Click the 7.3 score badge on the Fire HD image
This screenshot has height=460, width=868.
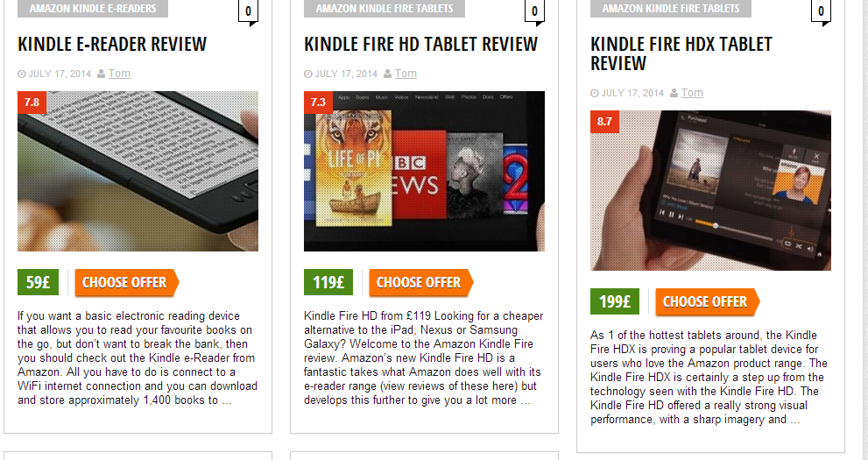point(318,103)
